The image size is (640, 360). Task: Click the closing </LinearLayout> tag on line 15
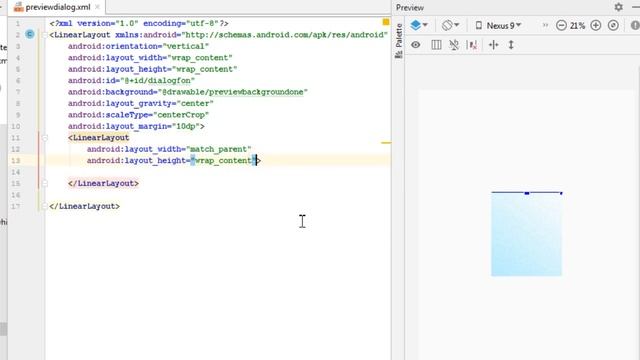pos(103,183)
